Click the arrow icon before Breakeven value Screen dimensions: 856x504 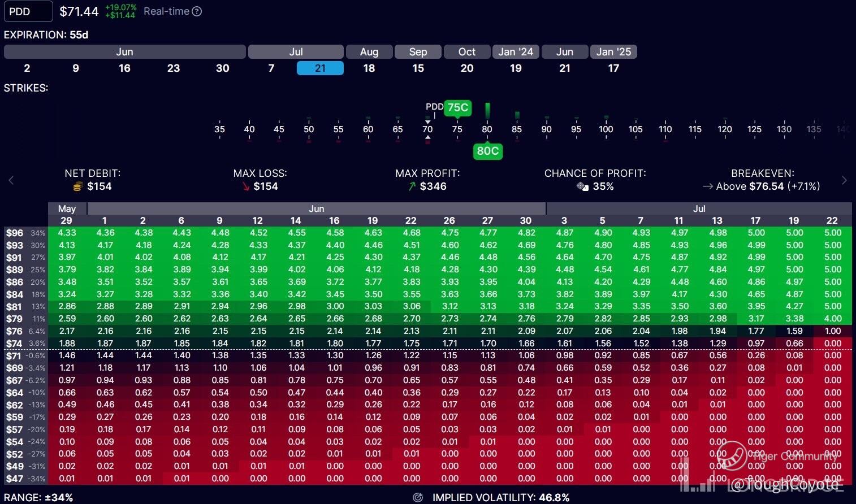(708, 186)
